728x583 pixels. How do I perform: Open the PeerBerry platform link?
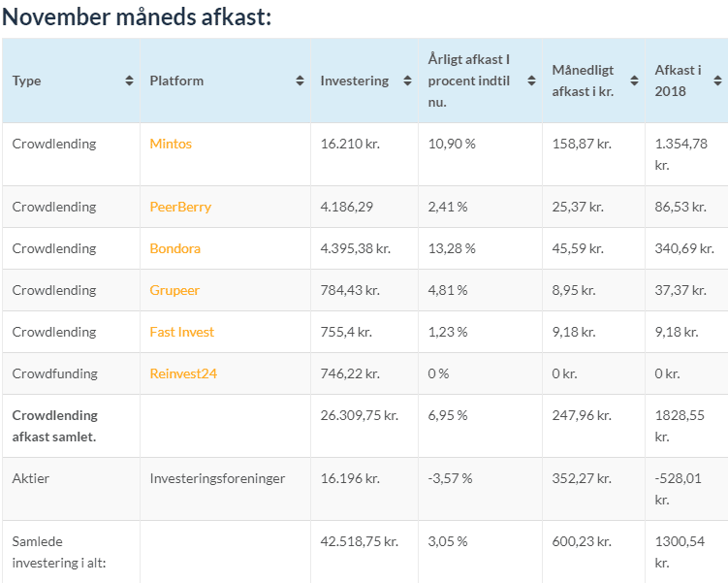(x=180, y=207)
